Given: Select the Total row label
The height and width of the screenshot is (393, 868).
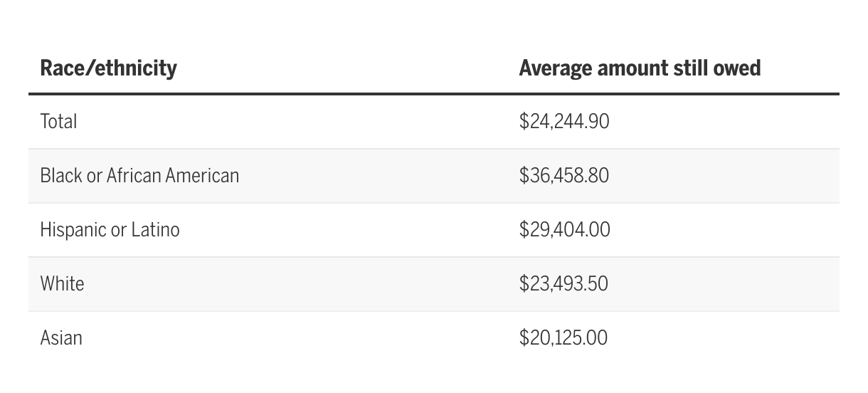Looking at the screenshot, I should (58, 121).
